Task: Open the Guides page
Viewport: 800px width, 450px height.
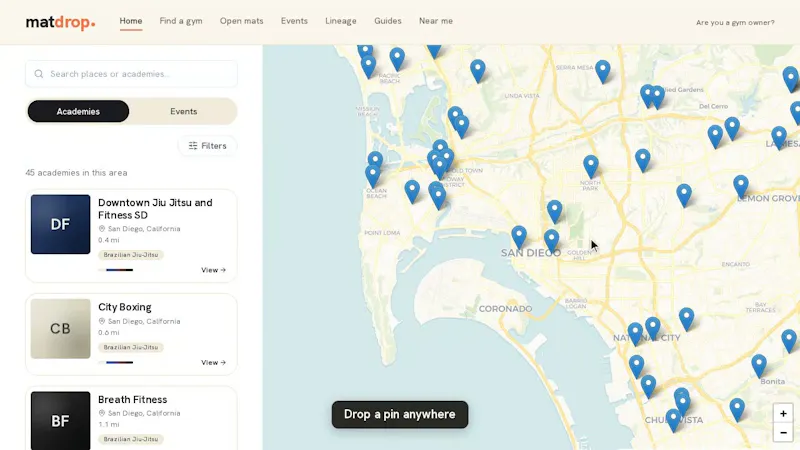Action: point(388,21)
